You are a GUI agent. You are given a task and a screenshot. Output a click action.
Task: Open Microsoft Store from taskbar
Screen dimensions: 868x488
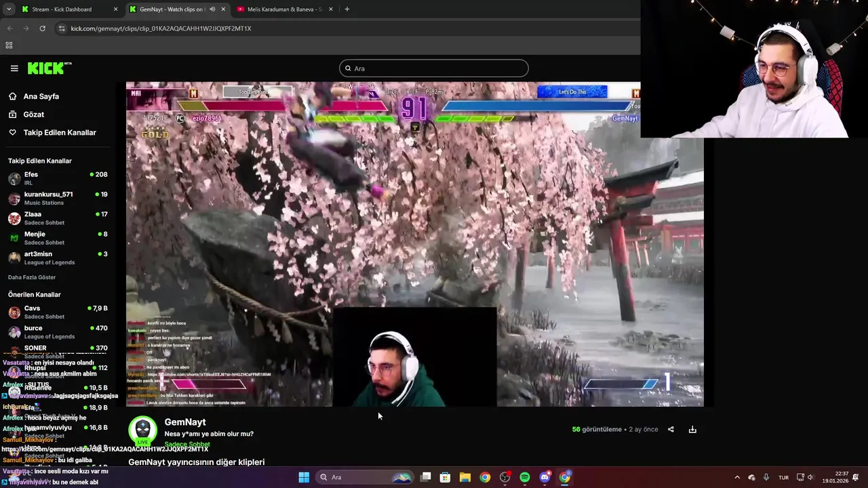[446, 477]
